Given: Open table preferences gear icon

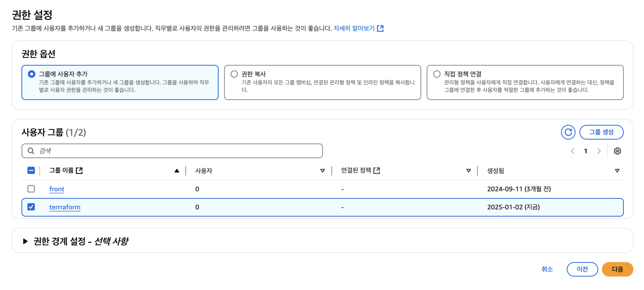Looking at the screenshot, I should 617,151.
